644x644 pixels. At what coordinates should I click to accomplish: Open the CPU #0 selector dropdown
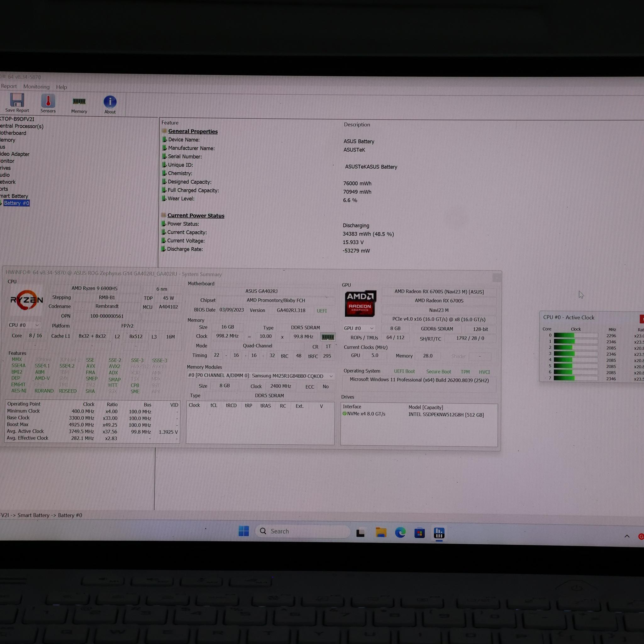tap(24, 325)
